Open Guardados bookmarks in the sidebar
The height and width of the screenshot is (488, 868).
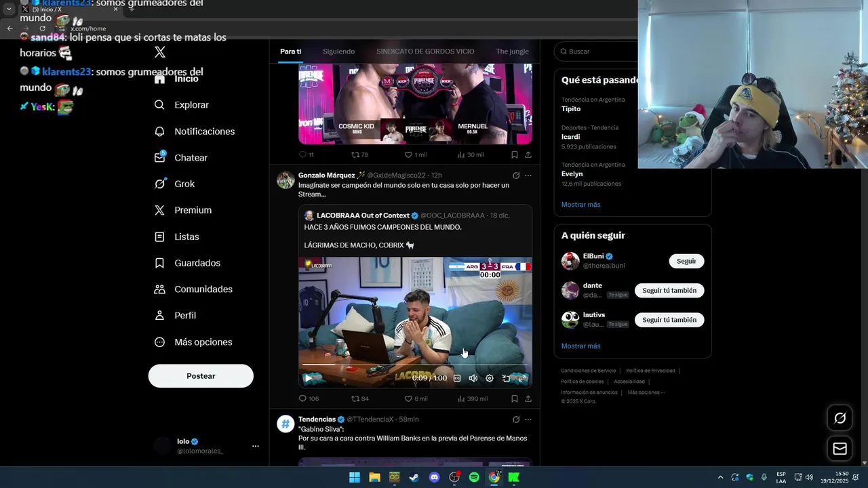187,263
